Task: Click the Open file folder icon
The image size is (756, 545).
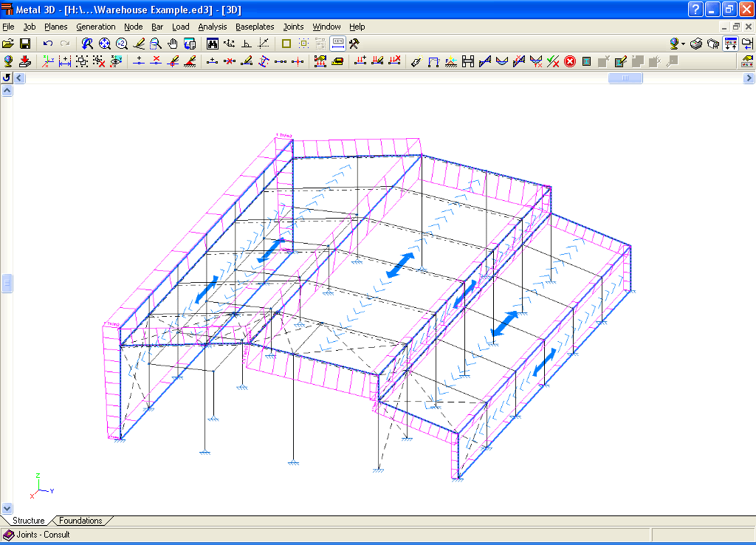Action: click(8, 44)
